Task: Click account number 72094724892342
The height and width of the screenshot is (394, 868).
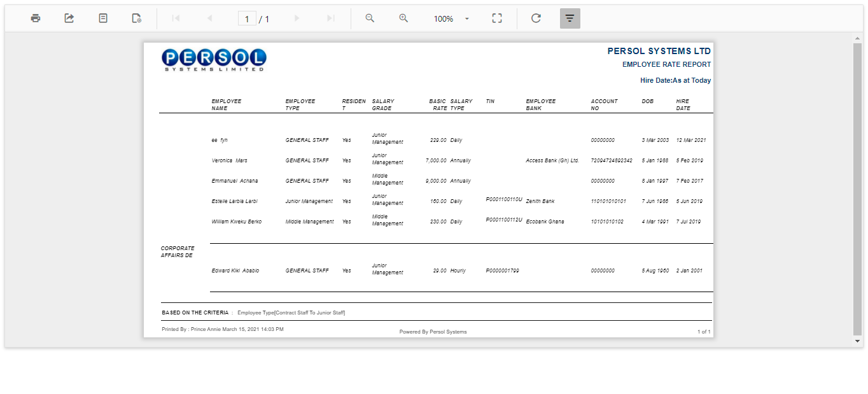Action: tap(612, 160)
